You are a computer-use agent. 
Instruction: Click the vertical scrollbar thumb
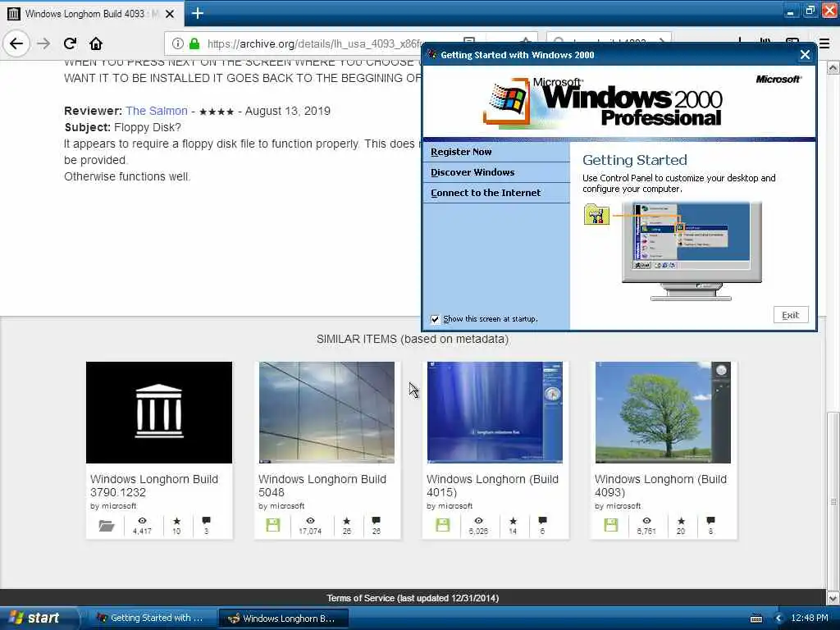[x=833, y=501]
